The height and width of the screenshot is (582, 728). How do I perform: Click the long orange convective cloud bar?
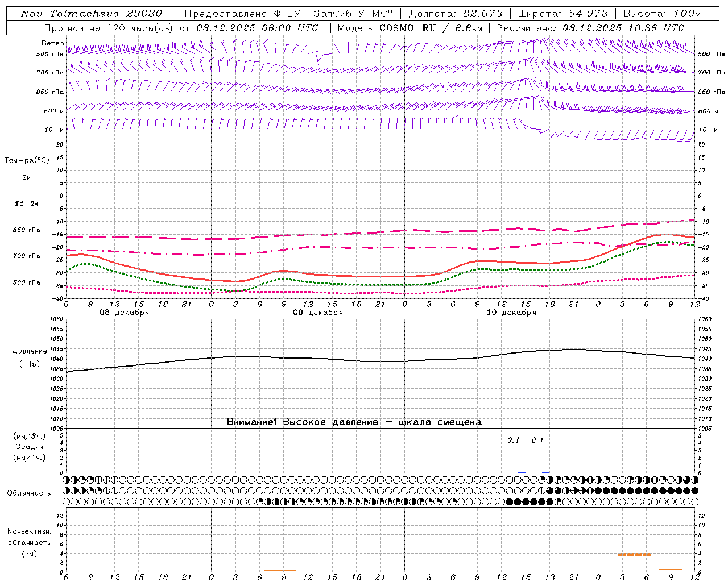(x=634, y=554)
